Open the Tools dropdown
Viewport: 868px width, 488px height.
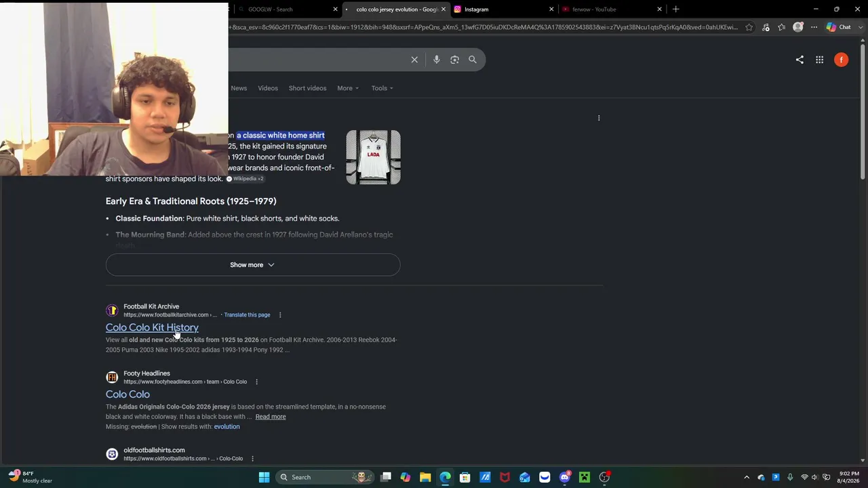(382, 88)
